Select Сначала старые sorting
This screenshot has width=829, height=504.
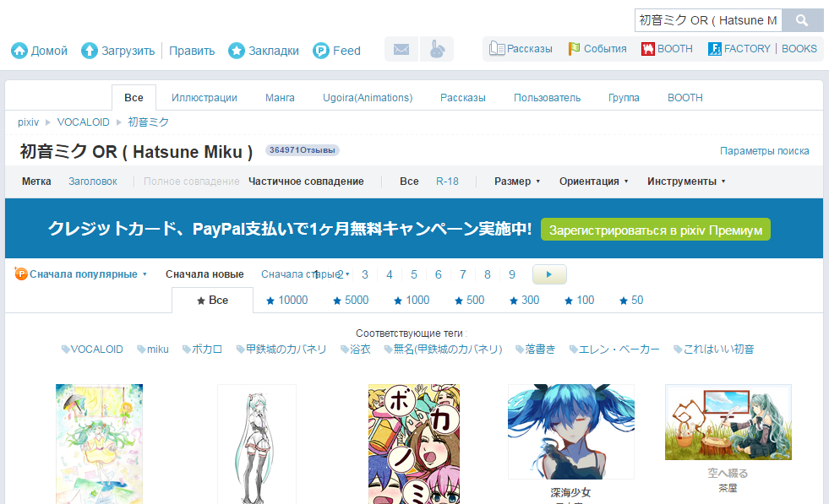[300, 274]
